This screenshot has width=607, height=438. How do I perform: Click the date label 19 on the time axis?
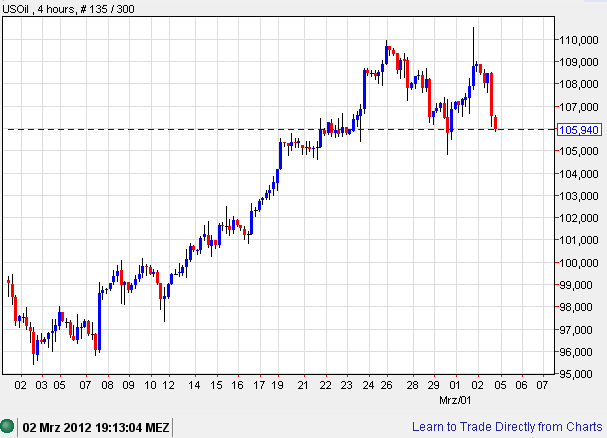[277, 385]
